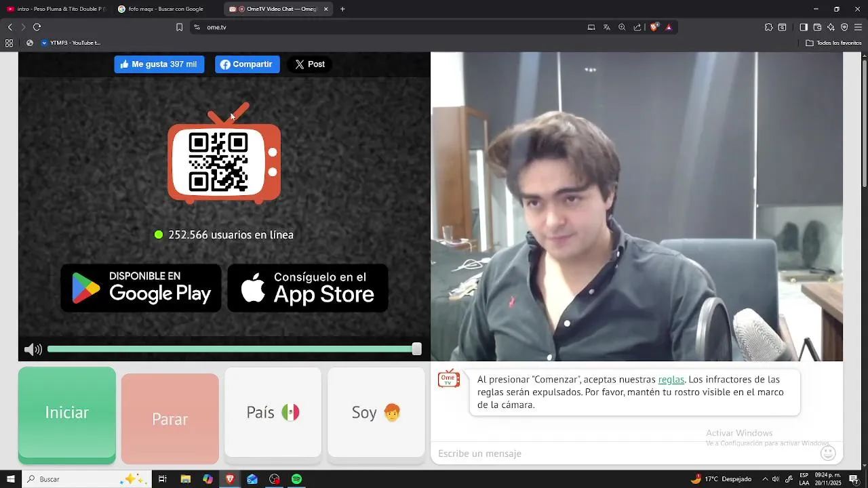This screenshot has width=868, height=488.
Task: Click the cast/screen icon in address bar
Action: (591, 27)
